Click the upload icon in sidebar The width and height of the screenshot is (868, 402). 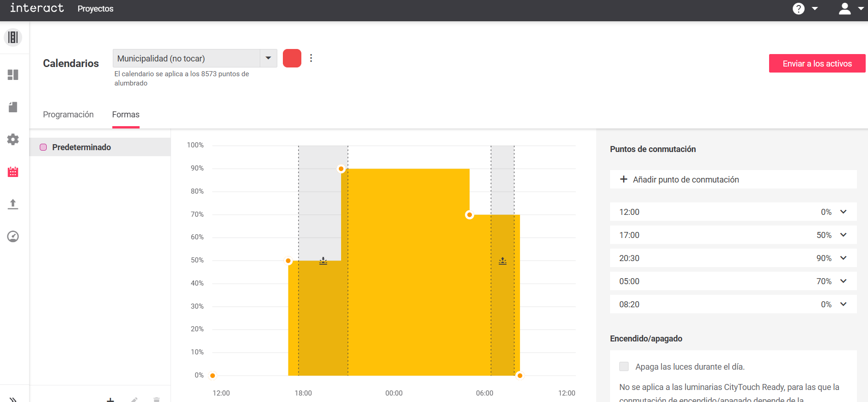point(13,204)
